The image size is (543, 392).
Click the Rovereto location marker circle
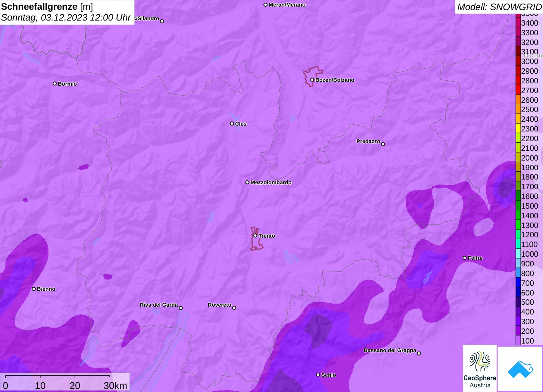click(234, 308)
